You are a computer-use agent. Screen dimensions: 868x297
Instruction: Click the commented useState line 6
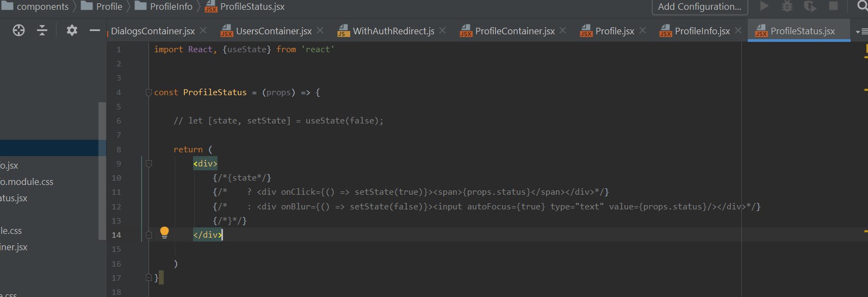click(278, 121)
